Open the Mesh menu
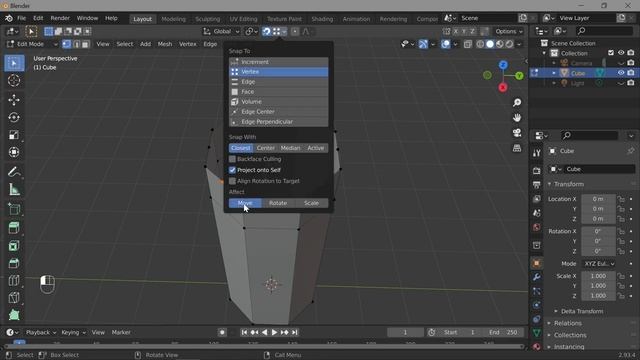The image size is (640, 360). (x=165, y=44)
